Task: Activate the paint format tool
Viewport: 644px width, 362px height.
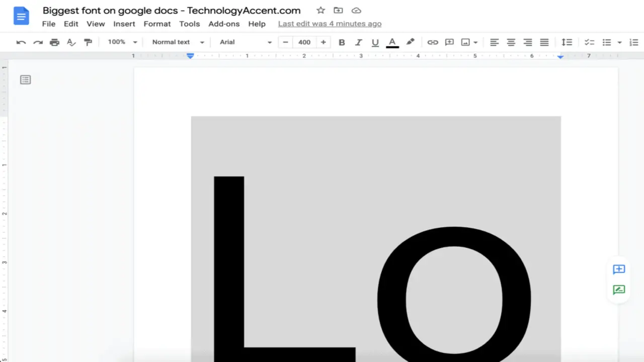Action: click(88, 42)
